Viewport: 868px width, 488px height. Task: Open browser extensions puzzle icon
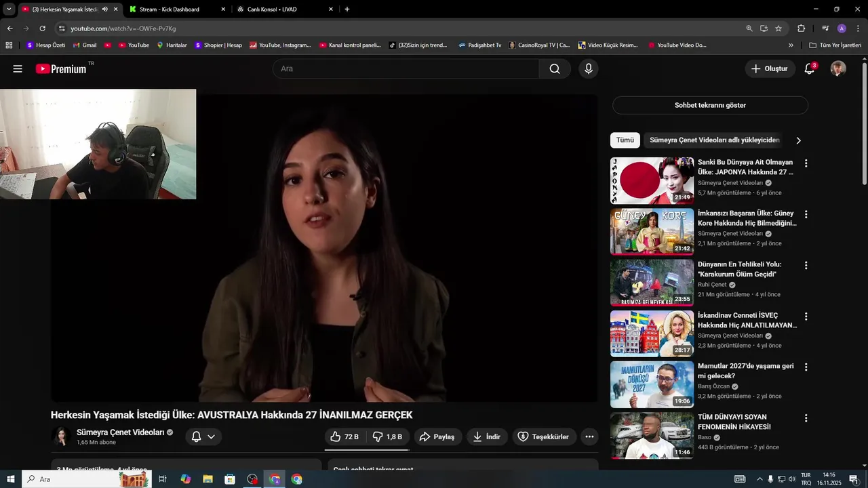pos(801,28)
